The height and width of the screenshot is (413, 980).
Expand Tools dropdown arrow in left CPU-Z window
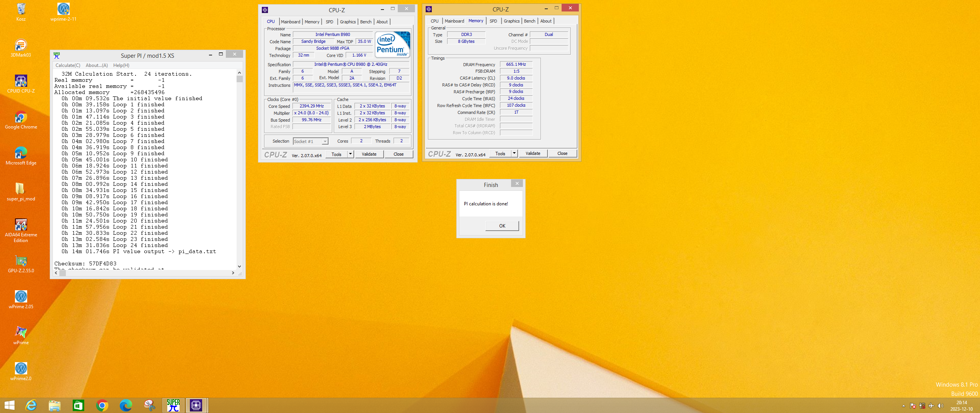click(350, 154)
